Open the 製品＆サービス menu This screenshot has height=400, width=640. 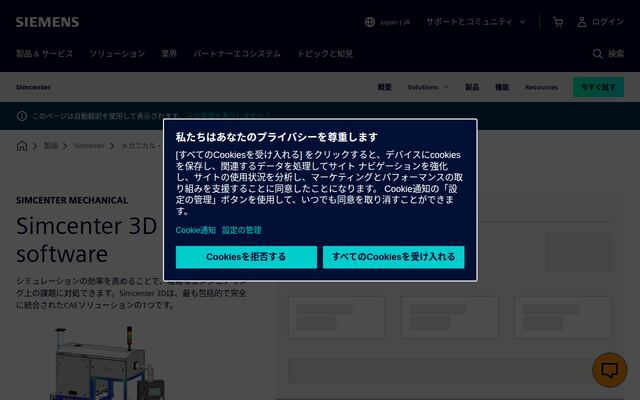[44, 54]
